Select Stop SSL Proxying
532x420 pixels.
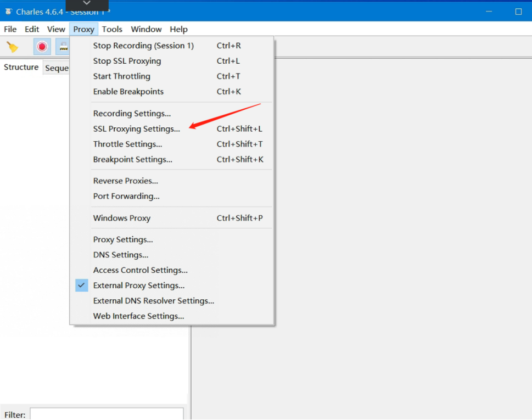coord(172,61)
